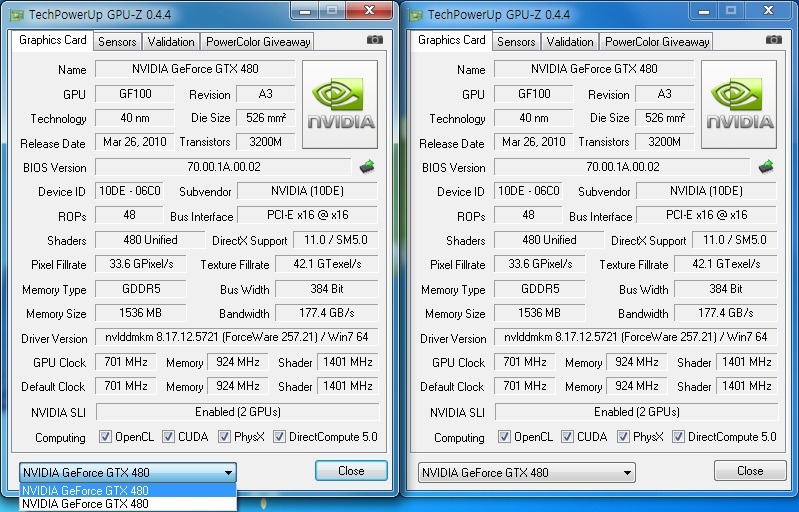This screenshot has width=799, height=512.
Task: Click Subvendor NVIDIA (10DE) in right window
Action: [x=706, y=191]
